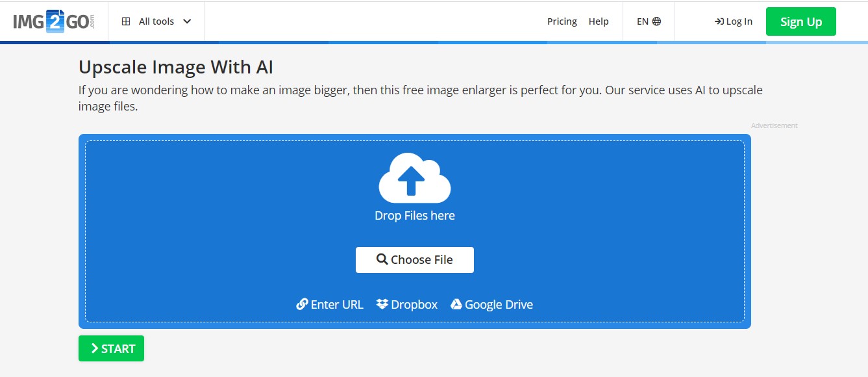The width and height of the screenshot is (868, 377).
Task: Click the chain link Enter URL icon
Action: coord(302,304)
